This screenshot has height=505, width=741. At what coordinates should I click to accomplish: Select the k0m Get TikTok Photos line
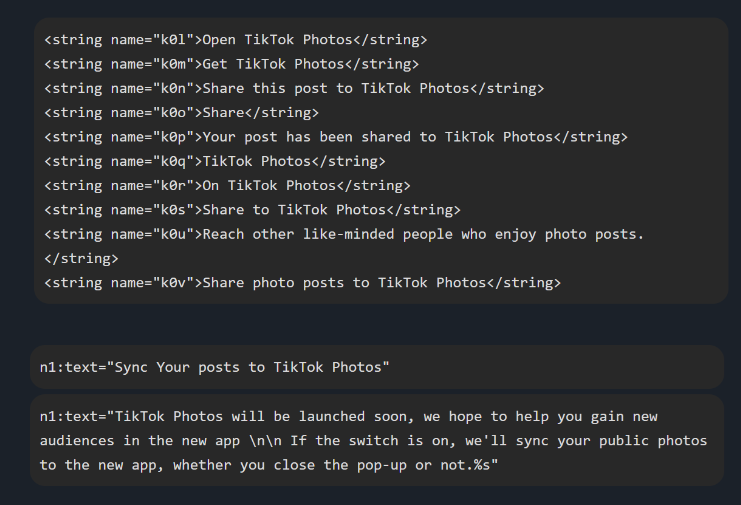point(232,64)
